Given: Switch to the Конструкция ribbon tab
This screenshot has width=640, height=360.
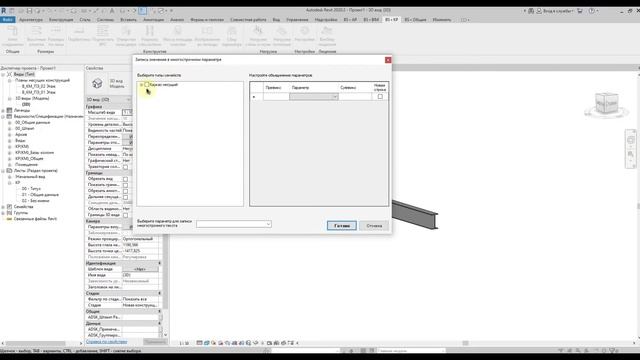Looking at the screenshot, I should (x=61, y=20).
